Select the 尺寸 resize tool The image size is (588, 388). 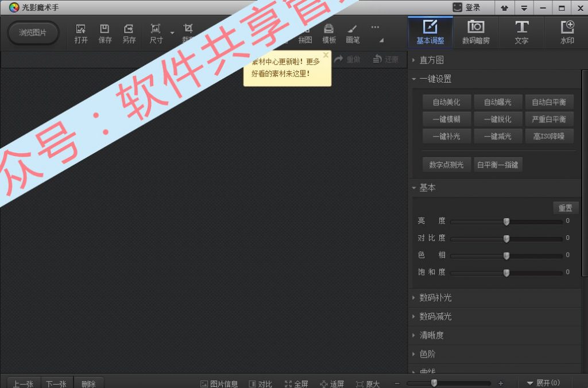tap(156, 33)
